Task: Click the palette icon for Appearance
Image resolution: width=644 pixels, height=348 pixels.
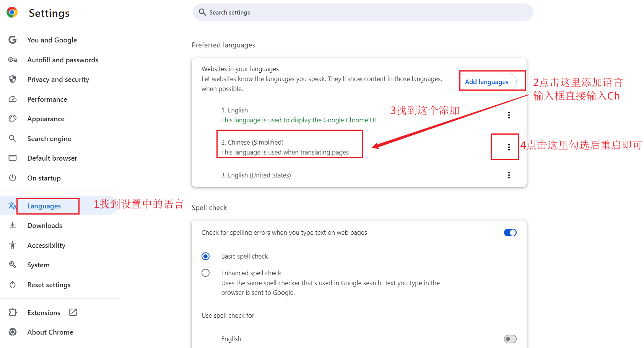Action: pyautogui.click(x=13, y=119)
